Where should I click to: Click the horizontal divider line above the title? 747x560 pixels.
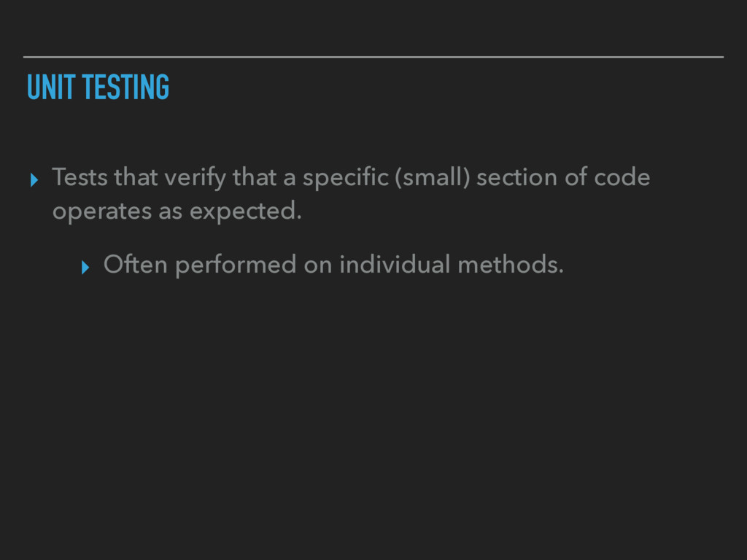[x=373, y=57]
